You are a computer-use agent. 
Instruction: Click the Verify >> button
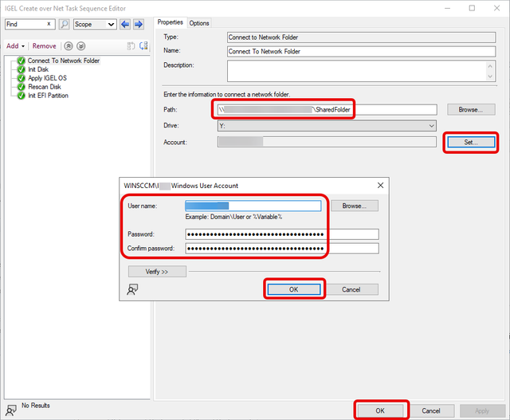157,272
